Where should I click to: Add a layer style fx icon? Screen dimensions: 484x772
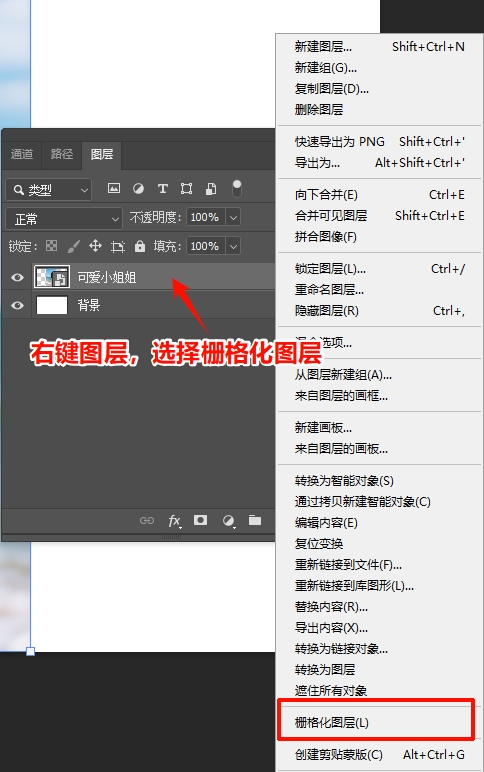point(174,521)
